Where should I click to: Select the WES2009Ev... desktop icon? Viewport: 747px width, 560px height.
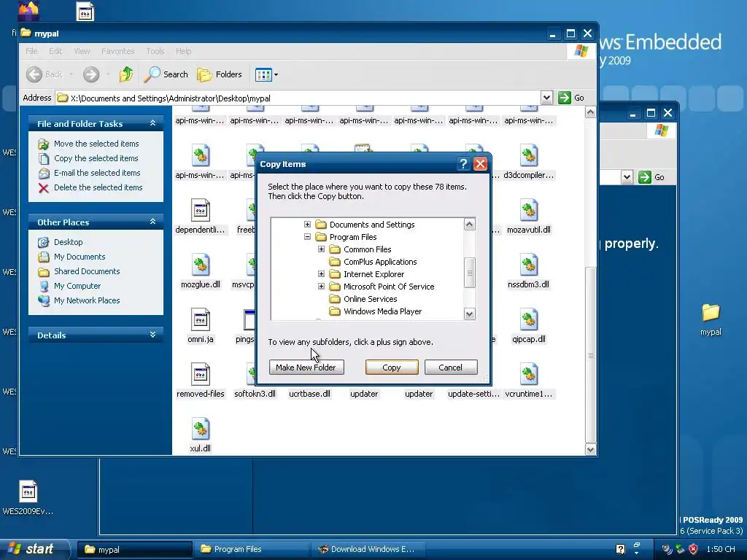[28, 491]
